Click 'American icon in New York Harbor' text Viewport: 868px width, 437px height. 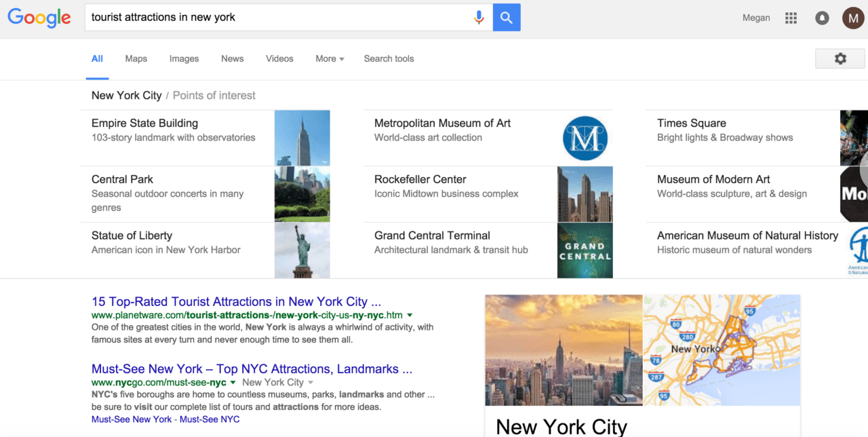166,250
